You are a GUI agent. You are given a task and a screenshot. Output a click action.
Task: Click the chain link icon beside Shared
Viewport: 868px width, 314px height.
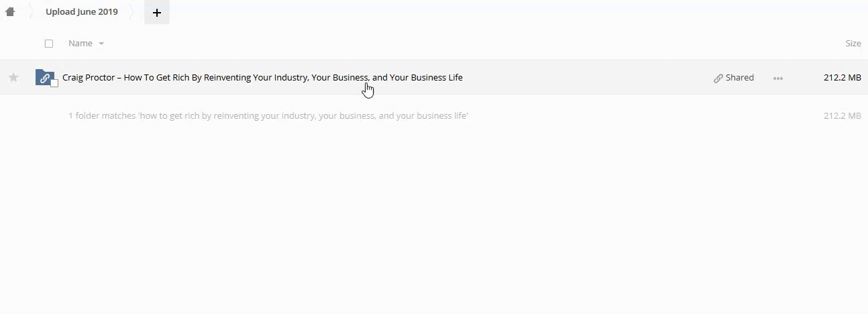(718, 78)
